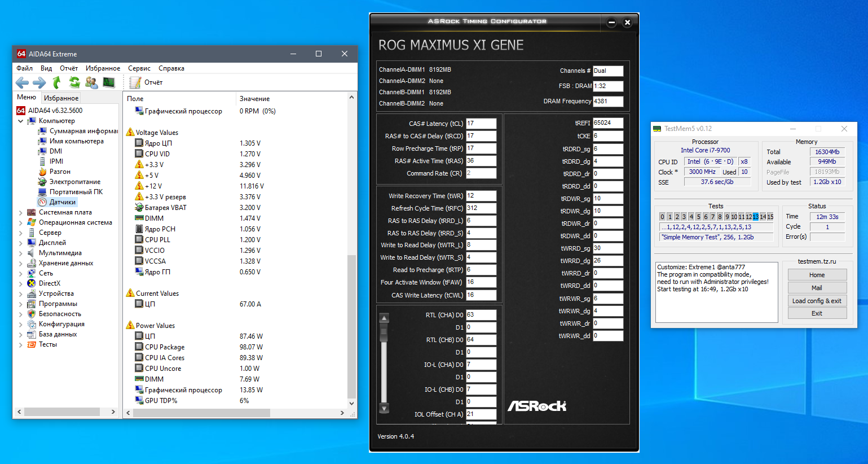Click the laptop icon beside Портативный ПК
The height and width of the screenshot is (464, 868).
pyautogui.click(x=42, y=192)
